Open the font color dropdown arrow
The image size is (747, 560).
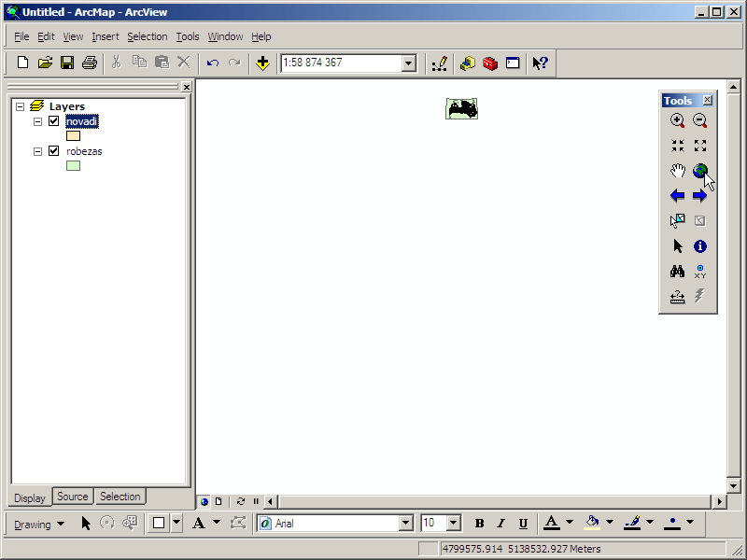[x=570, y=523]
